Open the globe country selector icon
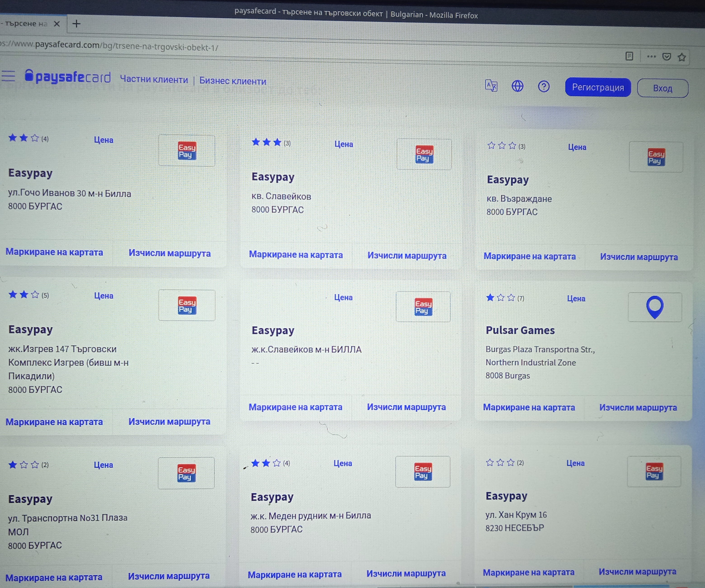This screenshot has width=705, height=588. click(x=517, y=86)
